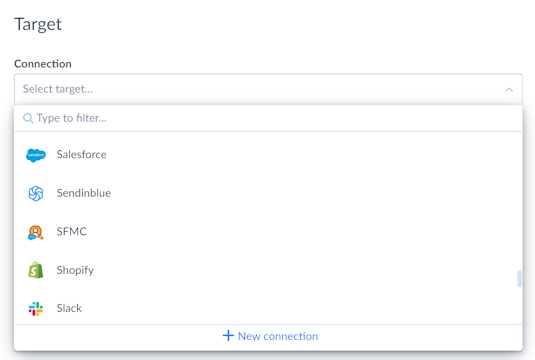Click the colorful Slack logo icon
Viewport: 535px width, 360px height.
pos(36,309)
